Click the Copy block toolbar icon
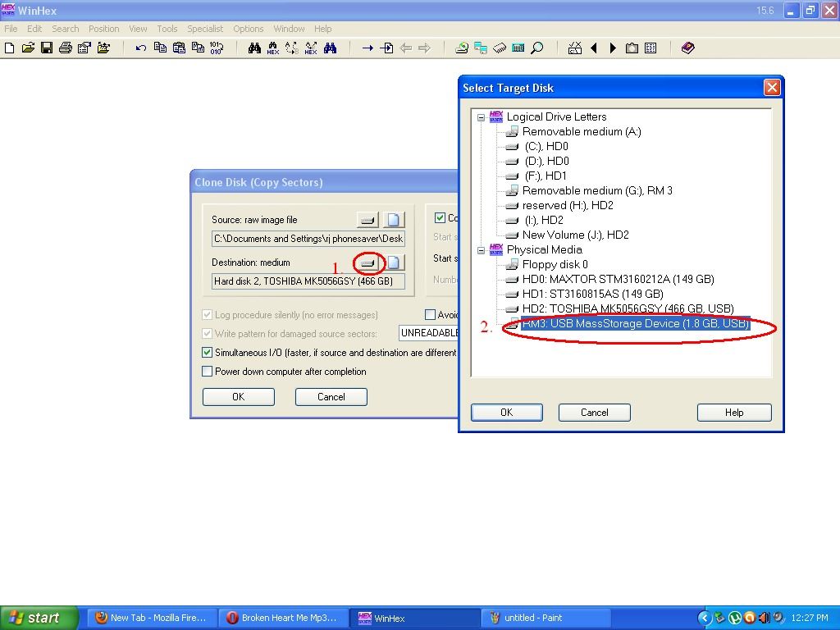 [x=160, y=48]
